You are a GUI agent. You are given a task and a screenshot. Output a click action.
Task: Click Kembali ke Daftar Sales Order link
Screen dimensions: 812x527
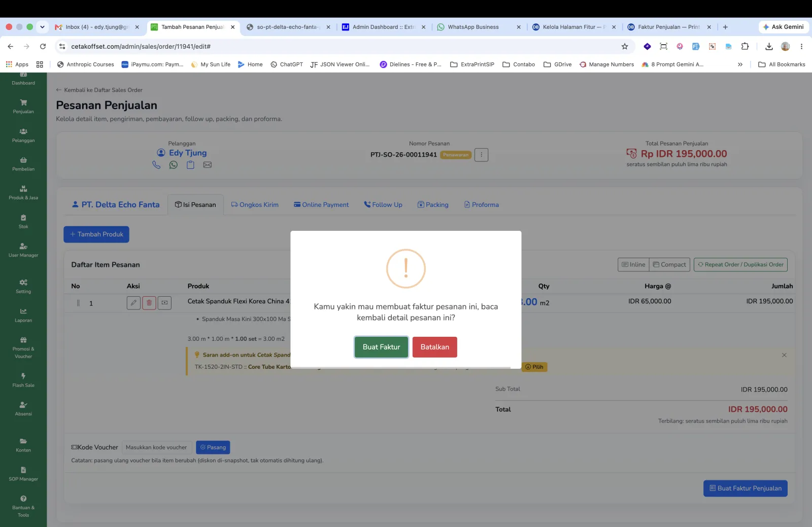click(x=99, y=90)
